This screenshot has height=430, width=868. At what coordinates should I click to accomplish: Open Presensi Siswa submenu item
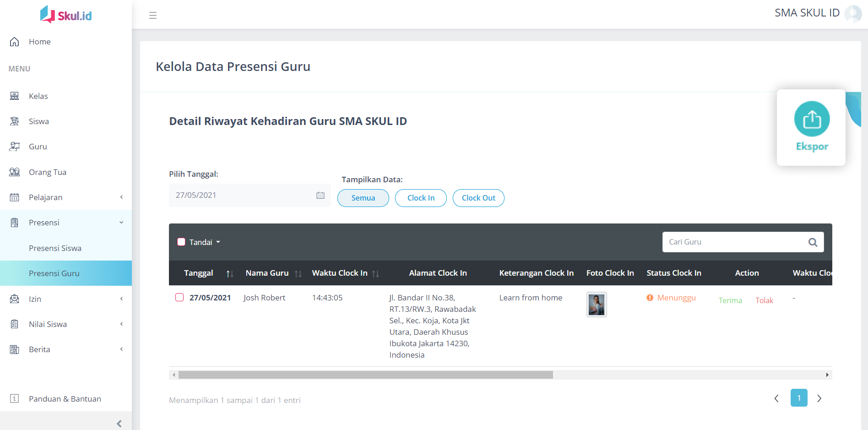(x=55, y=248)
